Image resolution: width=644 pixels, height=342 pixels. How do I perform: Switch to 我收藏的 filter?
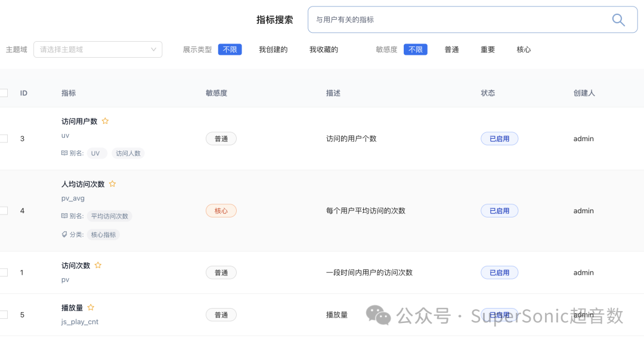(x=323, y=49)
